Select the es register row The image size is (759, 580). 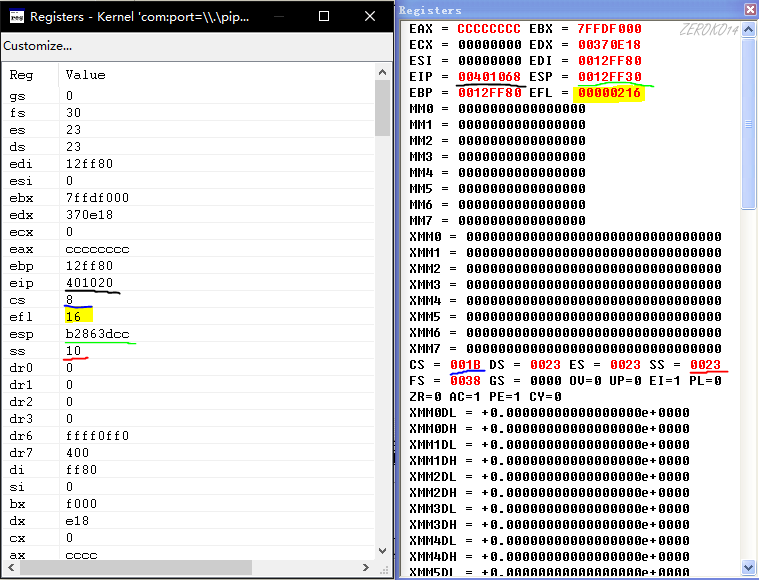click(x=189, y=130)
